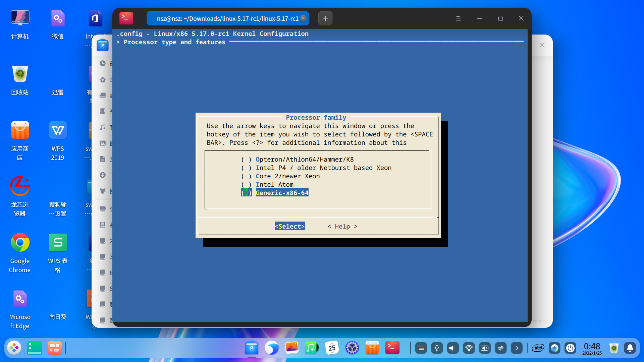This screenshot has width=644, height=362.
Task: Select Opteron/Athlon64/Hammer/K8 radio option
Action: [304, 160]
